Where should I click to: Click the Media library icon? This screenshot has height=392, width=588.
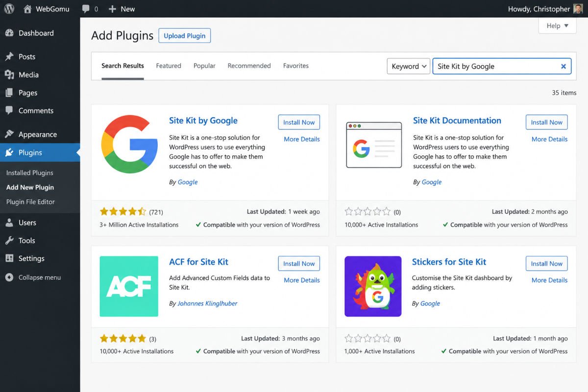9,74
